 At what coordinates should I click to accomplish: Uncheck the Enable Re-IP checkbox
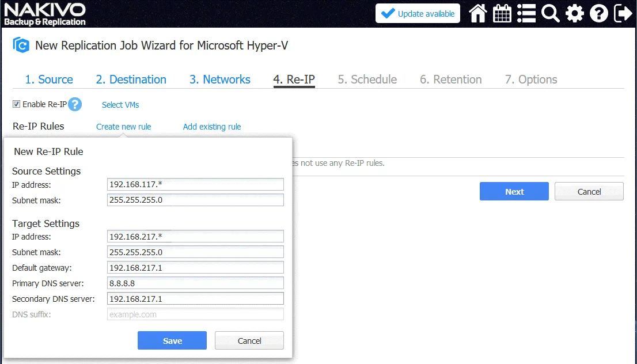coord(16,104)
